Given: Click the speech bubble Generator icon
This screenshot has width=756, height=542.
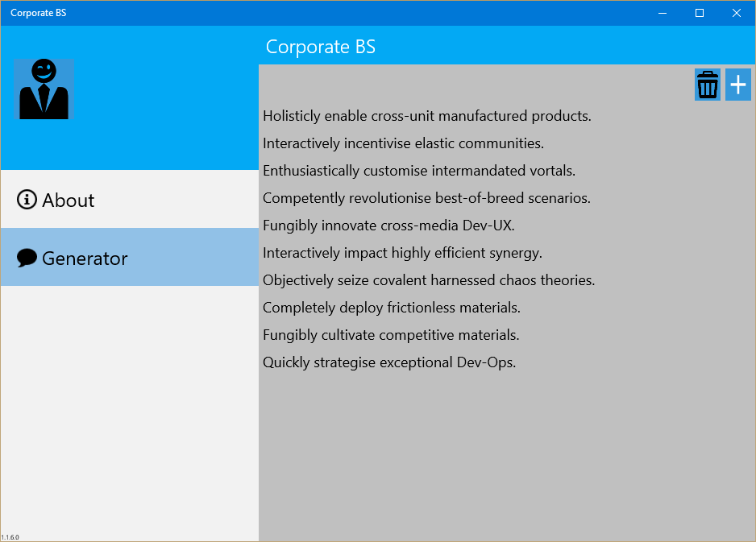Looking at the screenshot, I should pyautogui.click(x=27, y=258).
